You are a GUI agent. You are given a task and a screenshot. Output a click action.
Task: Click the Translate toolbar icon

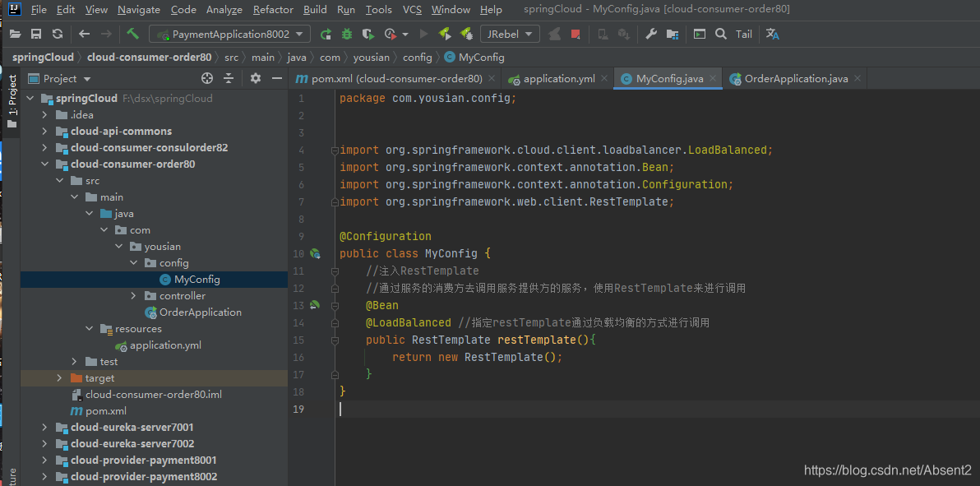(x=773, y=34)
